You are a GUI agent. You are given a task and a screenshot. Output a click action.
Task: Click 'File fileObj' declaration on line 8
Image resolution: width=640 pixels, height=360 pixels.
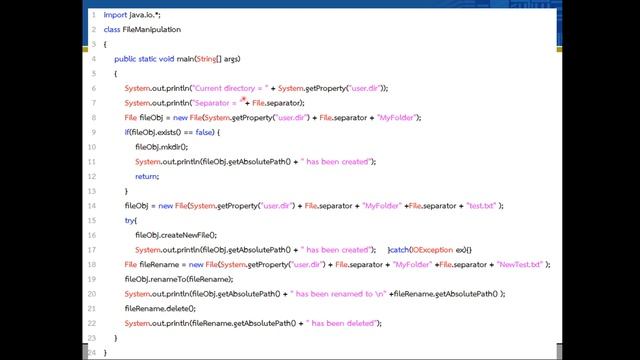pos(144,118)
